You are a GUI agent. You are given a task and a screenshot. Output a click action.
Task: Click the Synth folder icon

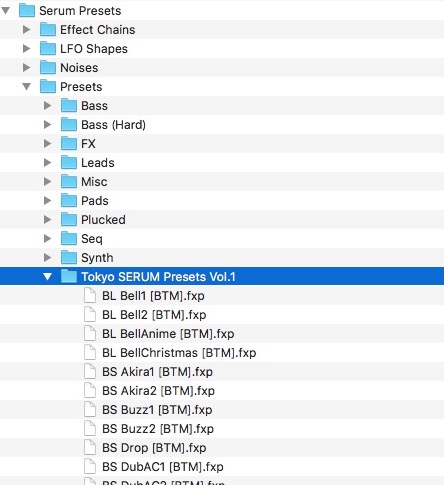click(x=69, y=257)
